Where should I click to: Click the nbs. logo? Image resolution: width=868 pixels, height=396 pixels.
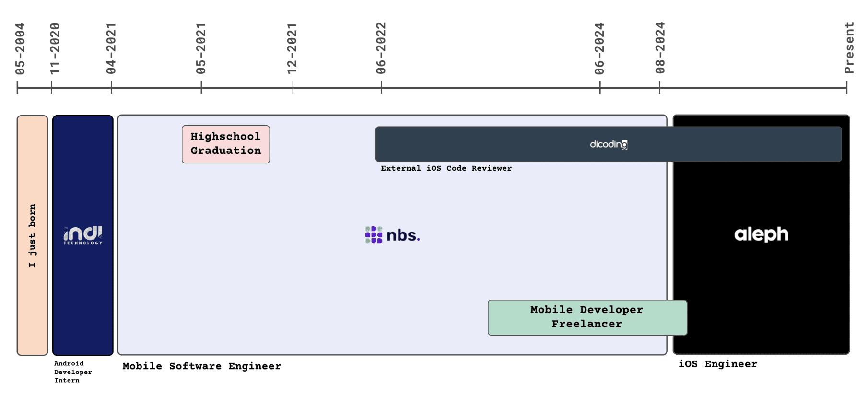tap(392, 235)
